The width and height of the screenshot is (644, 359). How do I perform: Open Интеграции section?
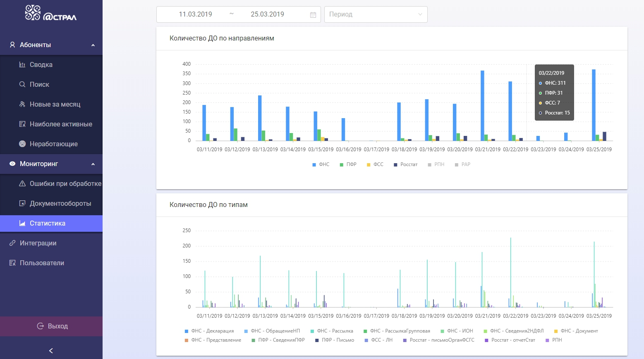(51, 243)
